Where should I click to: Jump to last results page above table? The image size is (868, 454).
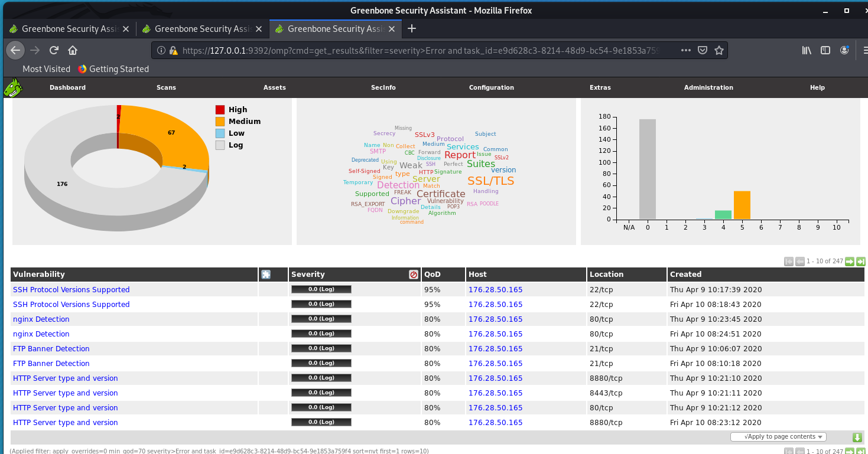click(861, 262)
